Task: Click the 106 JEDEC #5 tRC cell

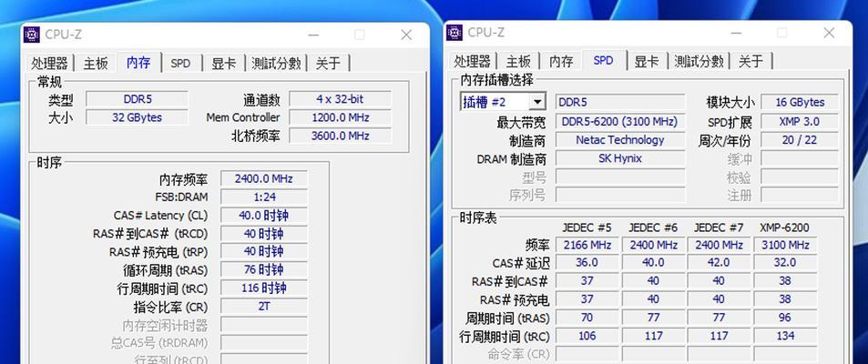Action: 587,336
